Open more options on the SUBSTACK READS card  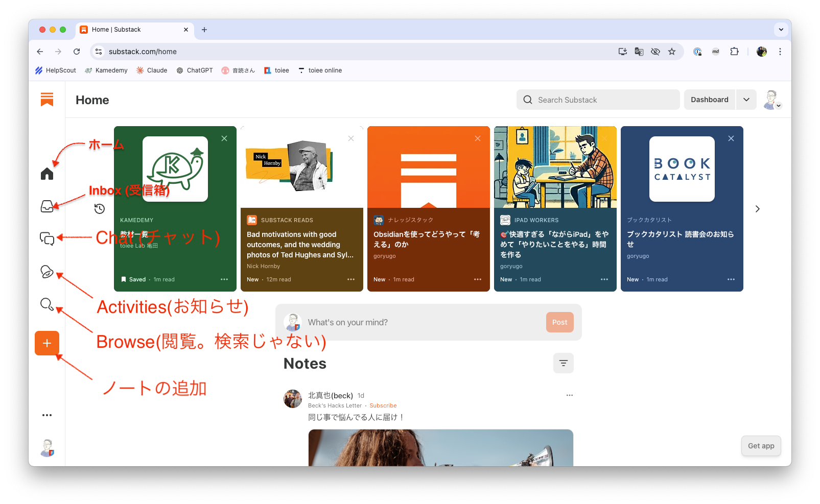[x=351, y=279]
